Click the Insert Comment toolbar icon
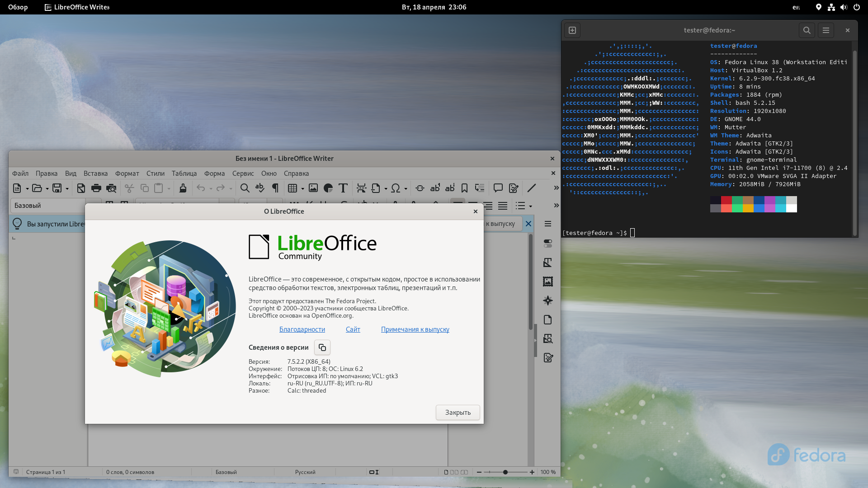 498,188
